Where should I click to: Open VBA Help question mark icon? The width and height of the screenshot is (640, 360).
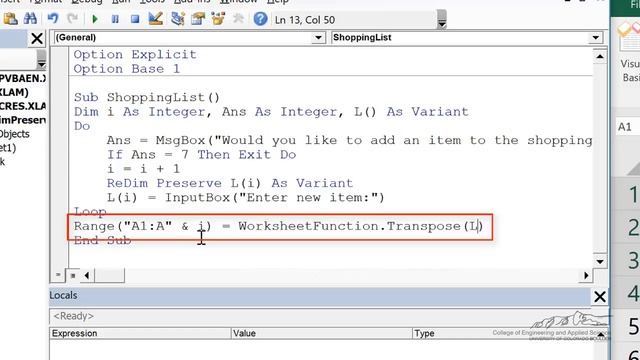pos(260,19)
